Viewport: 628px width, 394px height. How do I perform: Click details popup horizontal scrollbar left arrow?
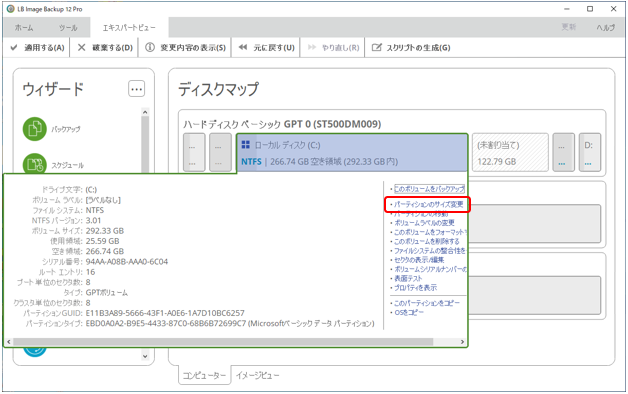click(9, 342)
